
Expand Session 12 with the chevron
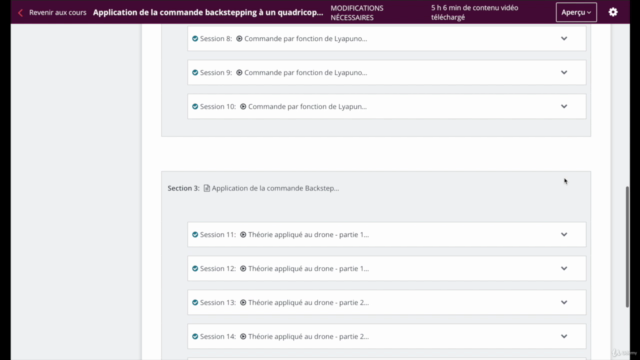pyautogui.click(x=564, y=268)
